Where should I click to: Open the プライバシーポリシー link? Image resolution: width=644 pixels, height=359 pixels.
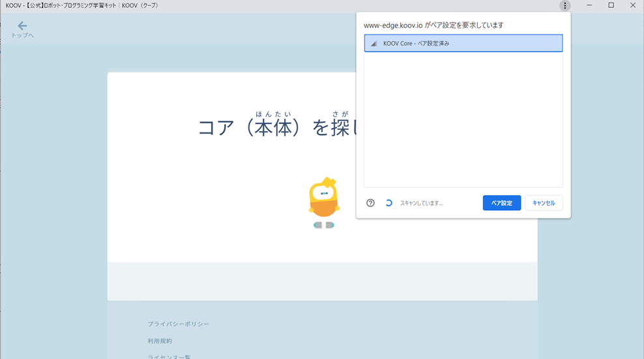pyautogui.click(x=178, y=324)
